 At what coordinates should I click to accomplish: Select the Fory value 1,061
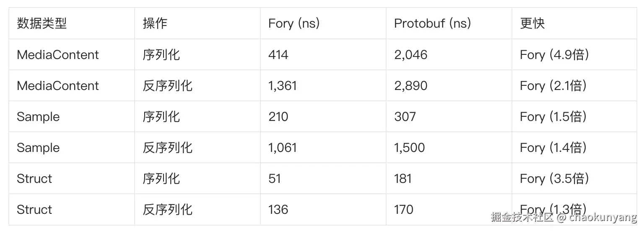pos(283,148)
